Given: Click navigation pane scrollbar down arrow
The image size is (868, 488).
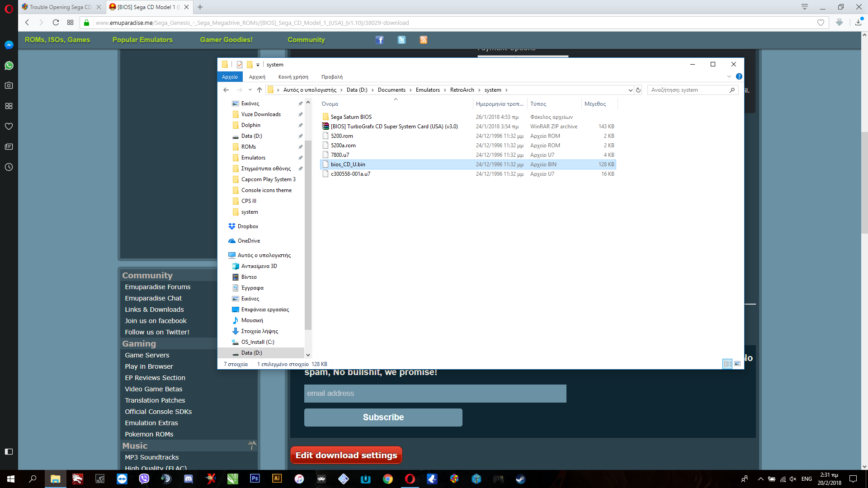Looking at the screenshot, I should 308,355.
